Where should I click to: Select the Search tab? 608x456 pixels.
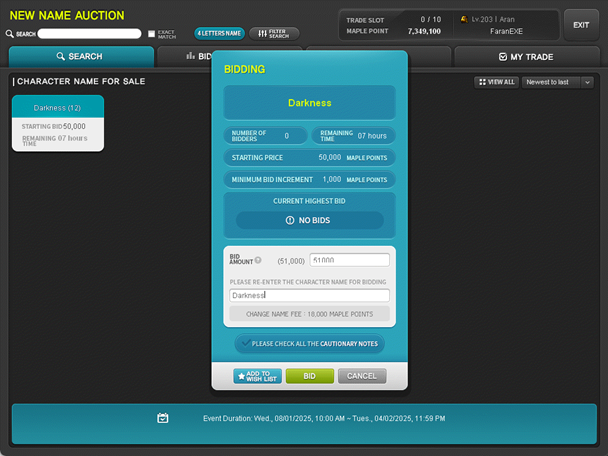pyautogui.click(x=79, y=57)
